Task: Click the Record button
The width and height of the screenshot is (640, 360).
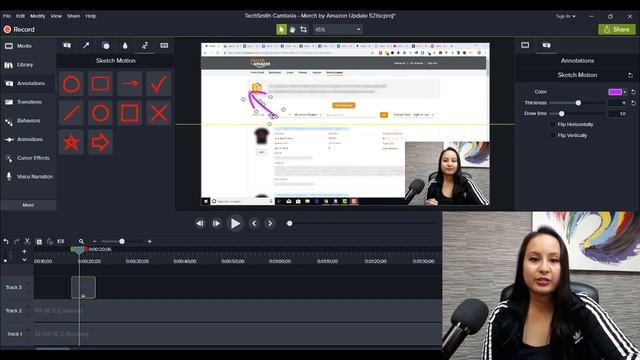Action: (x=19, y=29)
